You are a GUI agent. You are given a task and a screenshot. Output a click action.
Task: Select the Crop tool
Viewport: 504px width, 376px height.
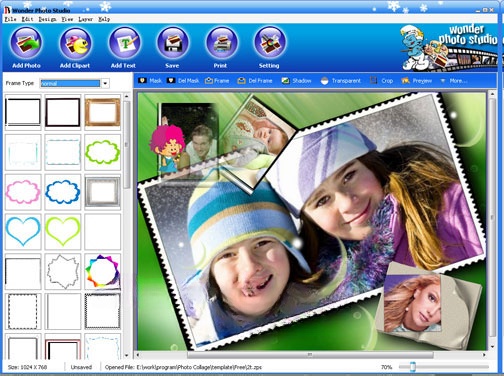[x=382, y=81]
